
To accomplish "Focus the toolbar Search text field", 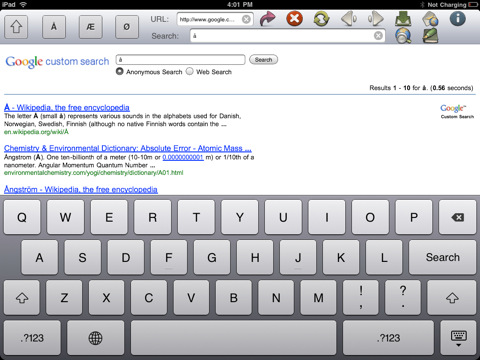I will [x=287, y=36].
